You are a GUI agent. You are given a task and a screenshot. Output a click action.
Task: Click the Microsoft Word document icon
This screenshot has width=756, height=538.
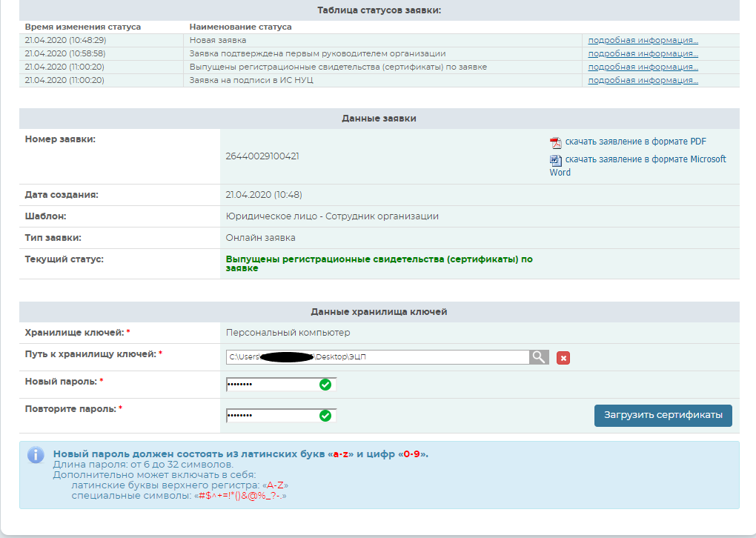pyautogui.click(x=556, y=160)
